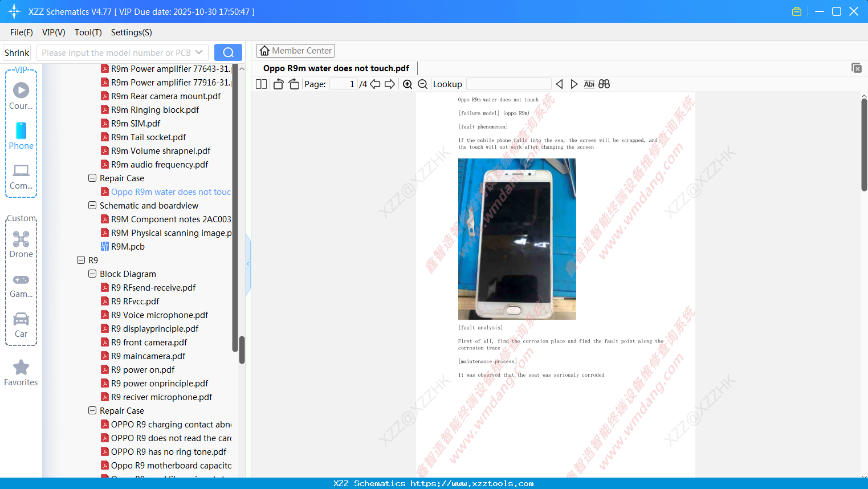Open the Member Center button
Screen dimensions: 868x489
pos(295,51)
